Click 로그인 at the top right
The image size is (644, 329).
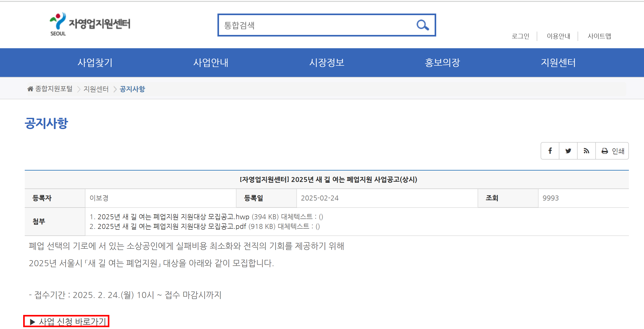click(520, 36)
